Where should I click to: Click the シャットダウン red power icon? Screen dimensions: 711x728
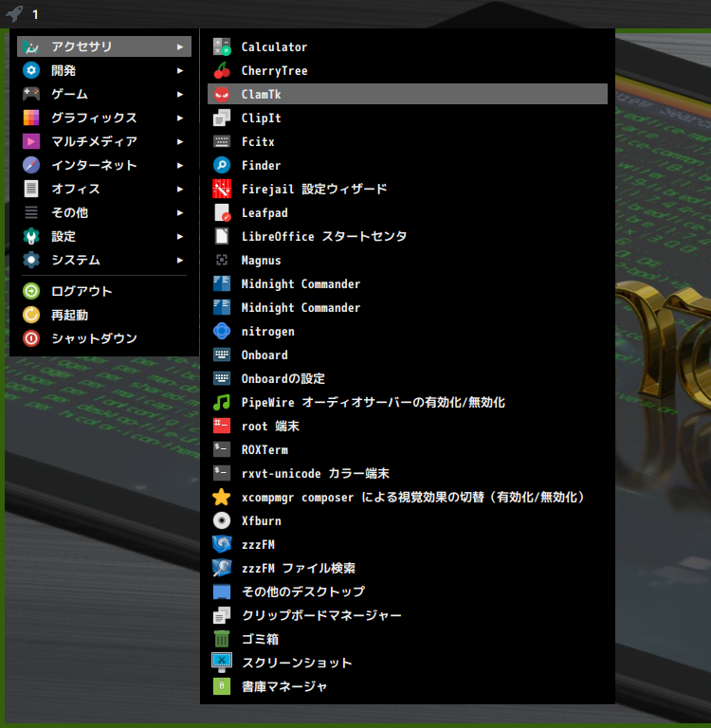[31, 338]
